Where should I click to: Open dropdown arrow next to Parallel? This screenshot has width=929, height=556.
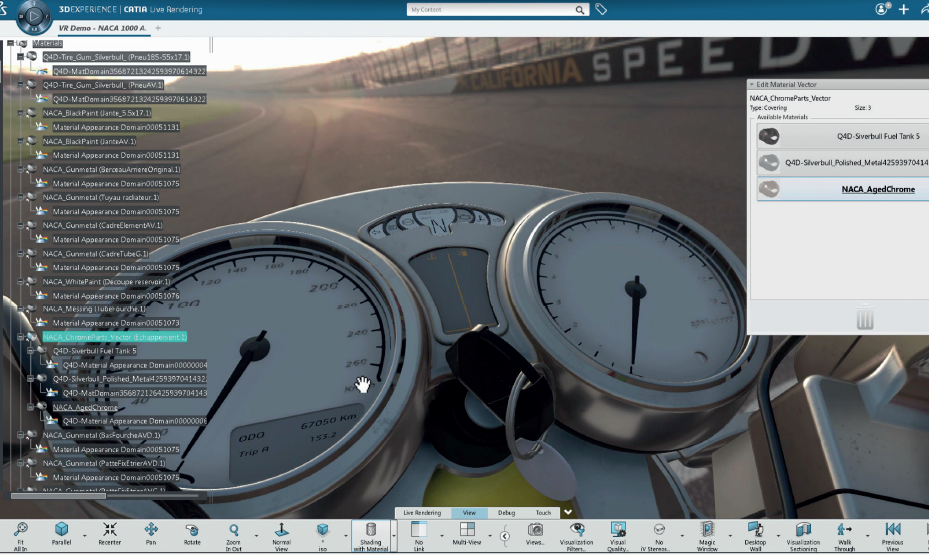pyautogui.click(x=84, y=536)
